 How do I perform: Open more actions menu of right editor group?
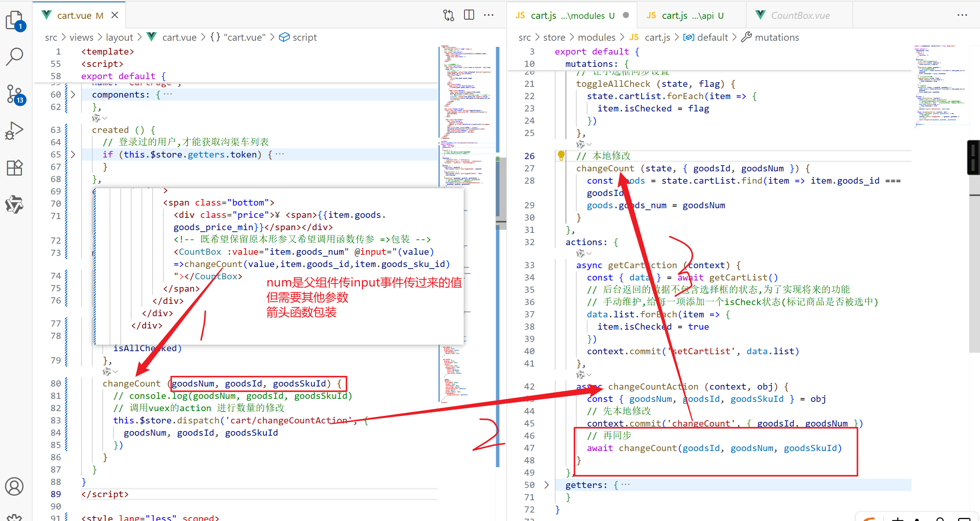point(962,15)
